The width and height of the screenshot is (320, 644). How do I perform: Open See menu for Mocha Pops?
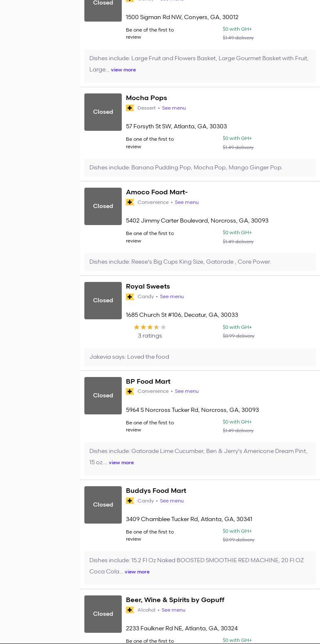tap(174, 108)
